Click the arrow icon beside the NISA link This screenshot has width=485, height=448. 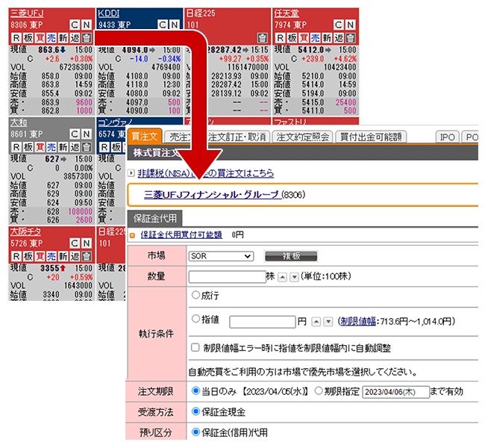[x=131, y=173]
